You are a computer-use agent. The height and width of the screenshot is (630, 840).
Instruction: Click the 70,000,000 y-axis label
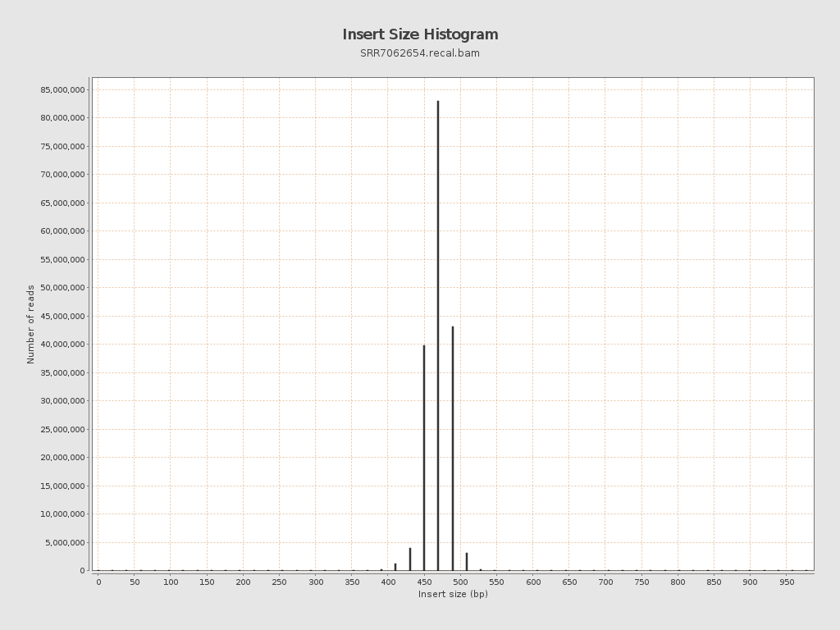tap(62, 174)
